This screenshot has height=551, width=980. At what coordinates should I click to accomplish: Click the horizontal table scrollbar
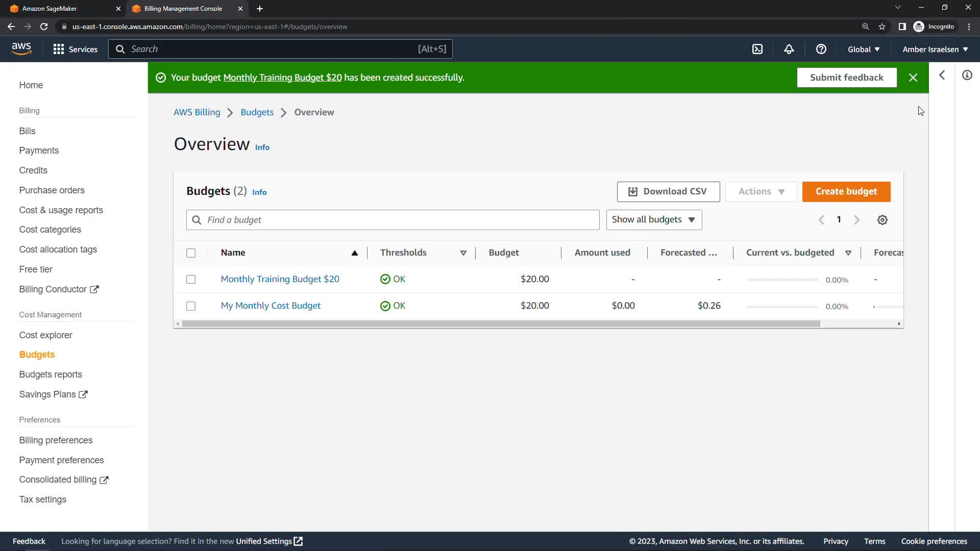[x=500, y=324]
